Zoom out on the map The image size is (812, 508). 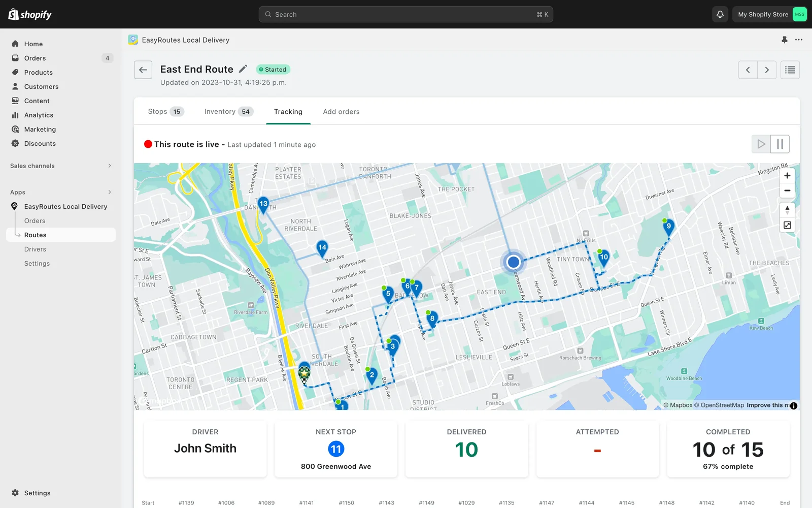[787, 190]
